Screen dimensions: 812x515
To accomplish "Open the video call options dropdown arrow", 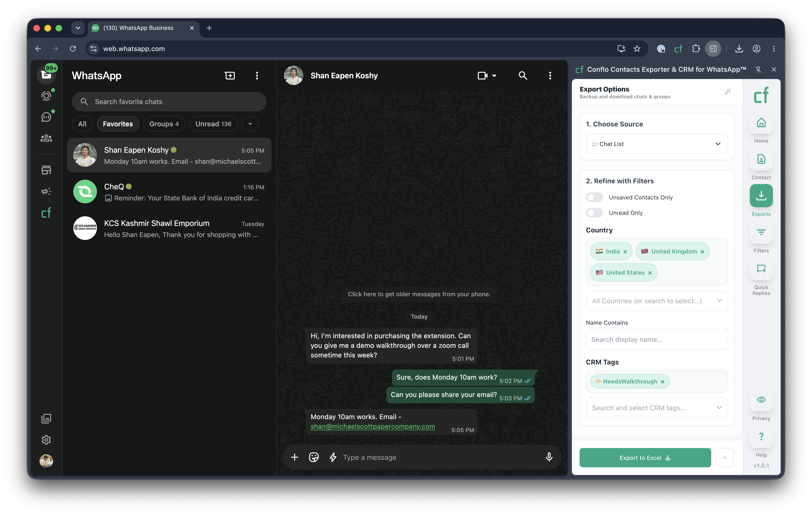I will [494, 75].
